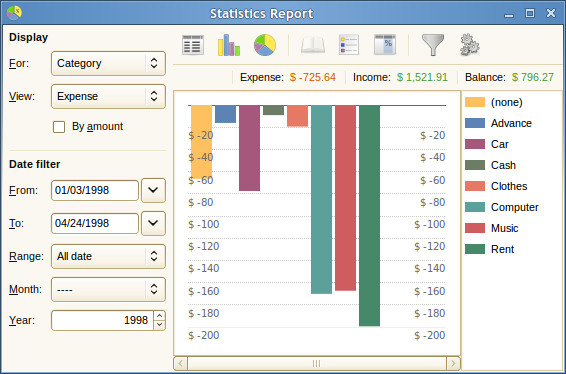The image size is (566, 374).
Task: Select the bar chart view icon
Action: point(229,45)
